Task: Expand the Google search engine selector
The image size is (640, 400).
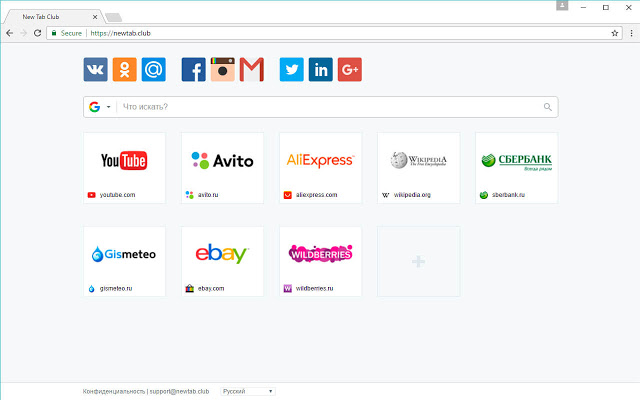Action: pos(100,107)
